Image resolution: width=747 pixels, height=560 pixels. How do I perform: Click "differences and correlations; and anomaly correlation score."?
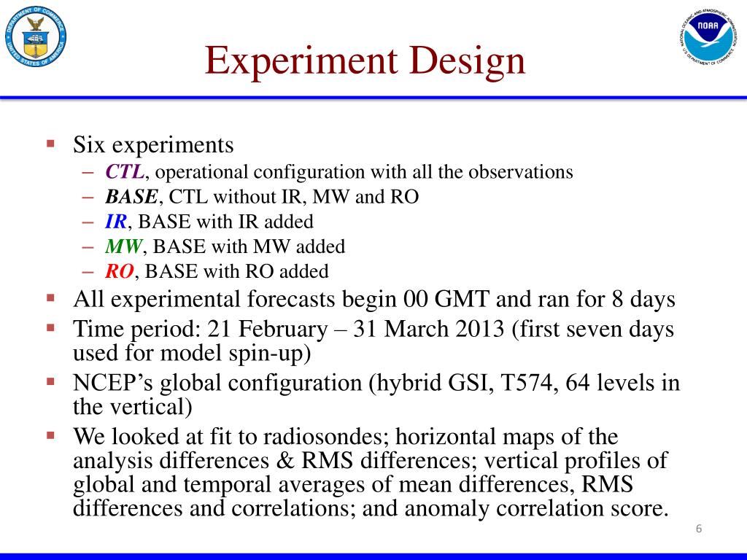click(371, 507)
